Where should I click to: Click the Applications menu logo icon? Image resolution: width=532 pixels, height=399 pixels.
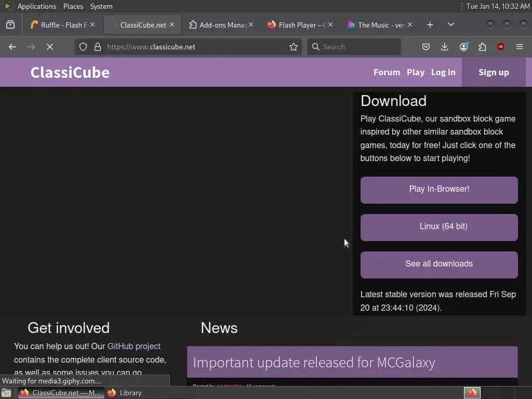[x=9, y=6]
